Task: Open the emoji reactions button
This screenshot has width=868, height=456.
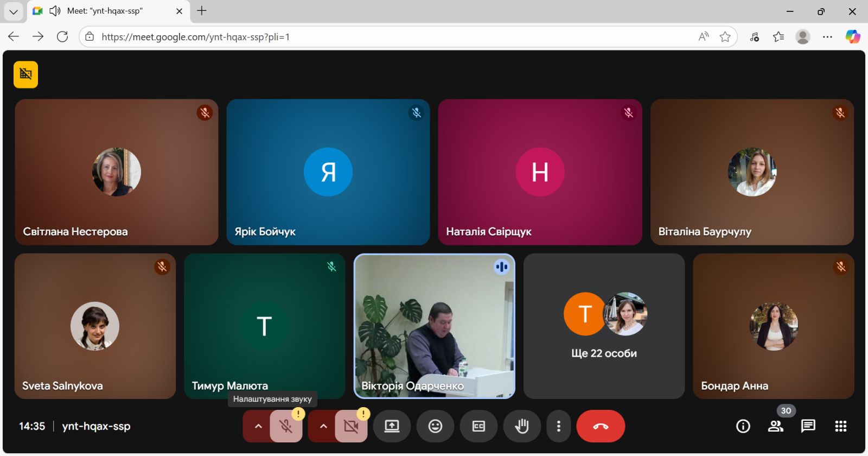Action: coord(435,426)
